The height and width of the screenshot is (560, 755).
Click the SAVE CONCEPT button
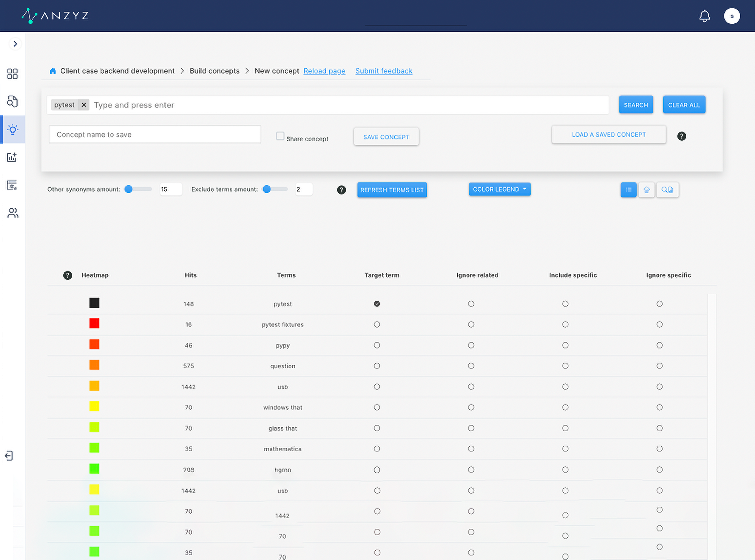point(386,137)
